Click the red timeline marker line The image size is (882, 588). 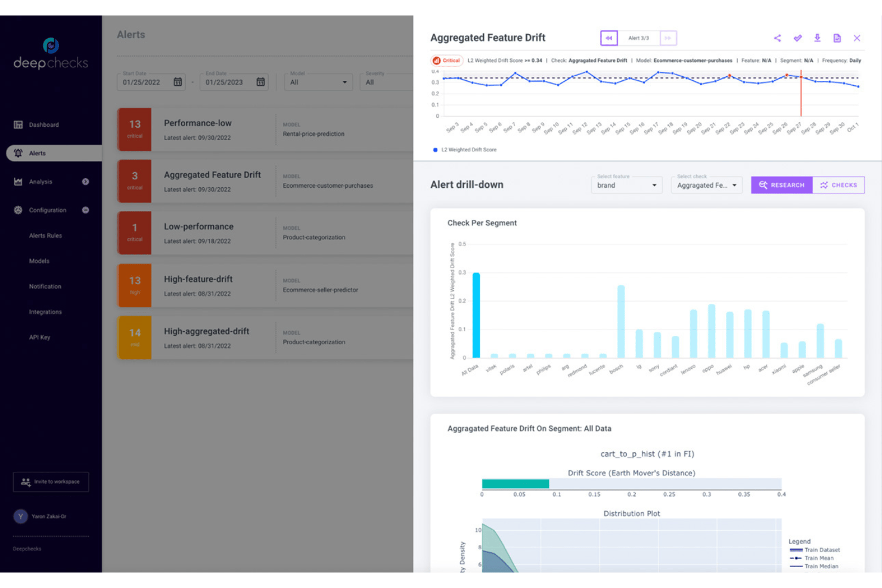(801, 94)
